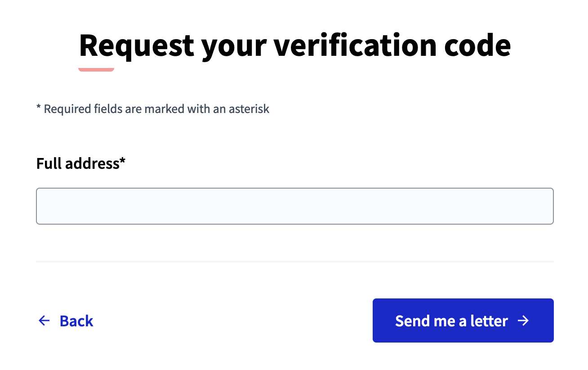Screen dimensions: 588x370
Task: Click the left arrow icon beside Back
Action: click(44, 320)
